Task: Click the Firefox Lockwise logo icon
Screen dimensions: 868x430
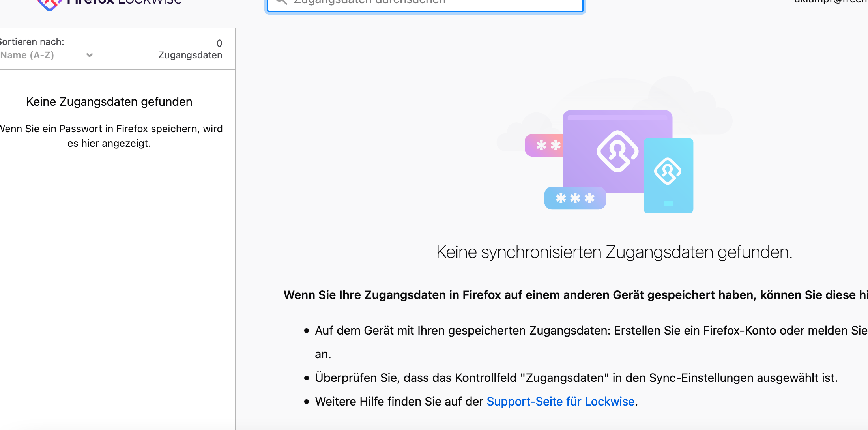Action: pyautogui.click(x=49, y=4)
